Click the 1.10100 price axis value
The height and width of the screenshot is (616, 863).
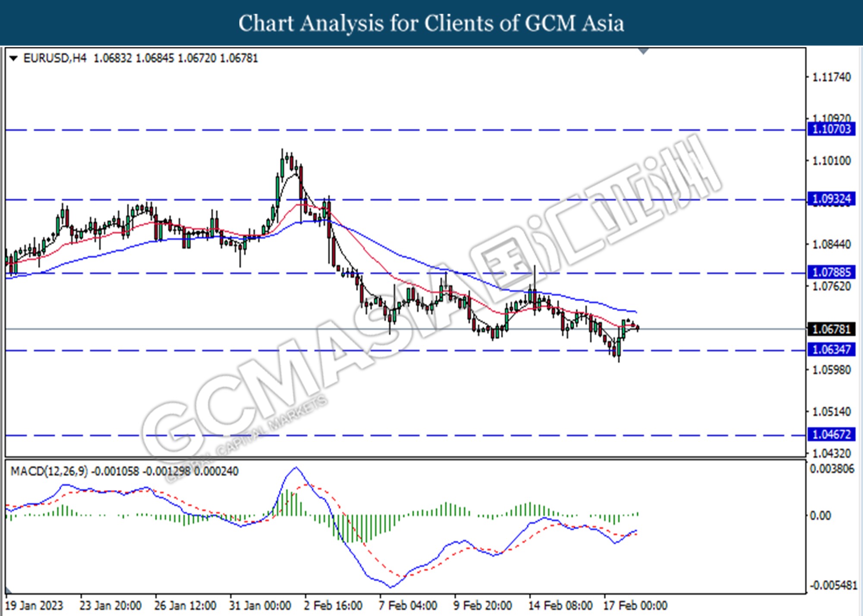pyautogui.click(x=832, y=161)
